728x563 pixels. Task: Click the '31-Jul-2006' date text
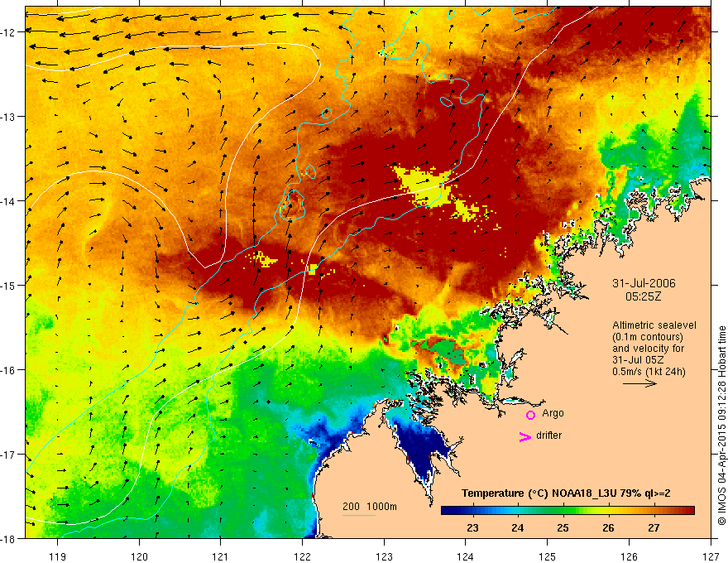[644, 283]
